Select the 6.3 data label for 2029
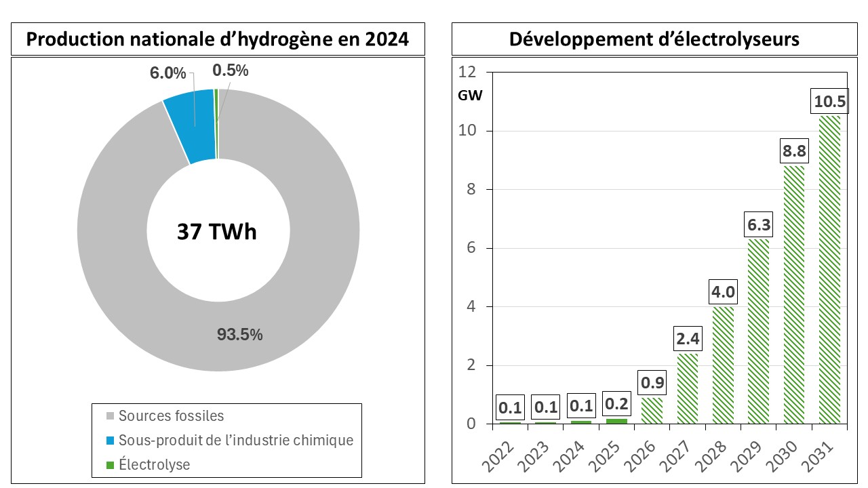The height and width of the screenshot is (488, 868). tap(758, 225)
